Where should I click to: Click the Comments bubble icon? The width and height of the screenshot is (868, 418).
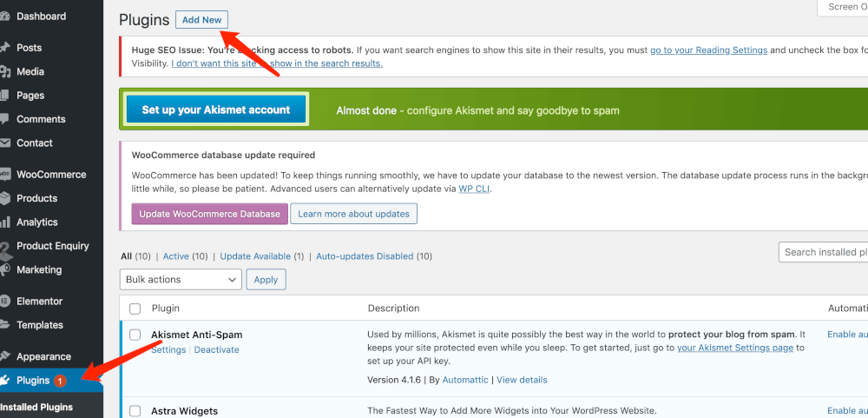(x=4, y=119)
